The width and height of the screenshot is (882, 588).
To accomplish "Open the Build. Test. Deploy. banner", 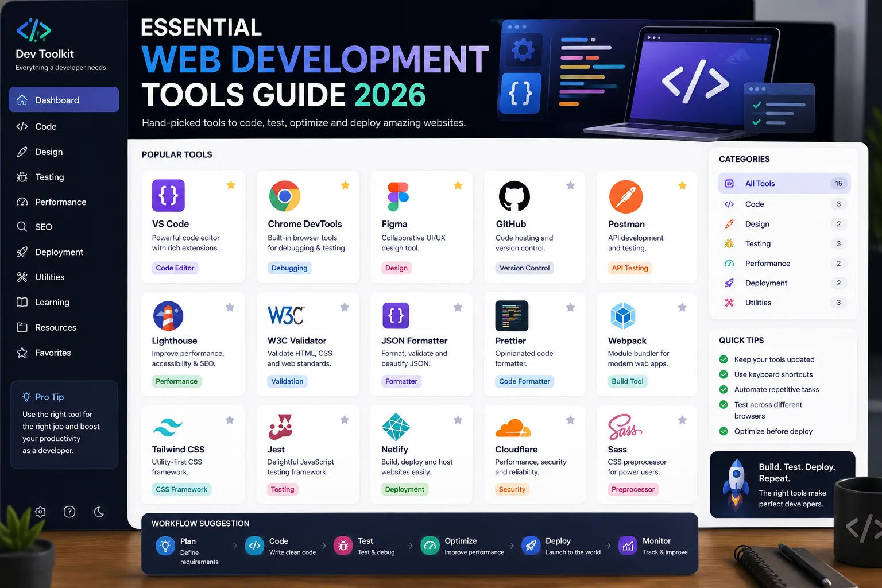I will 783,485.
